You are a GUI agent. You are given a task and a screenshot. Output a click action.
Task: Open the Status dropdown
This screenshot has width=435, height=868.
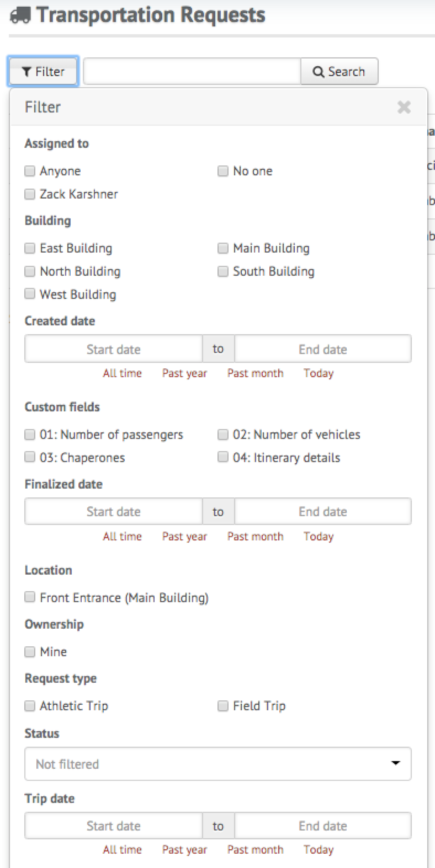(x=218, y=764)
